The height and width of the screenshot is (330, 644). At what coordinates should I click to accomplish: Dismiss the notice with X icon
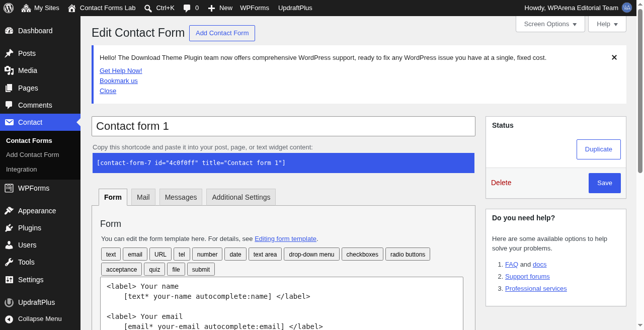(x=614, y=57)
